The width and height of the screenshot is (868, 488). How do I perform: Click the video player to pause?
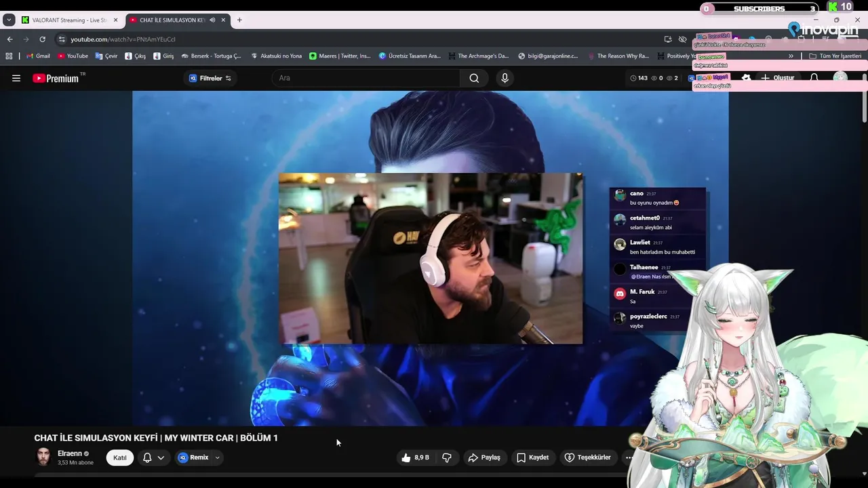430,258
